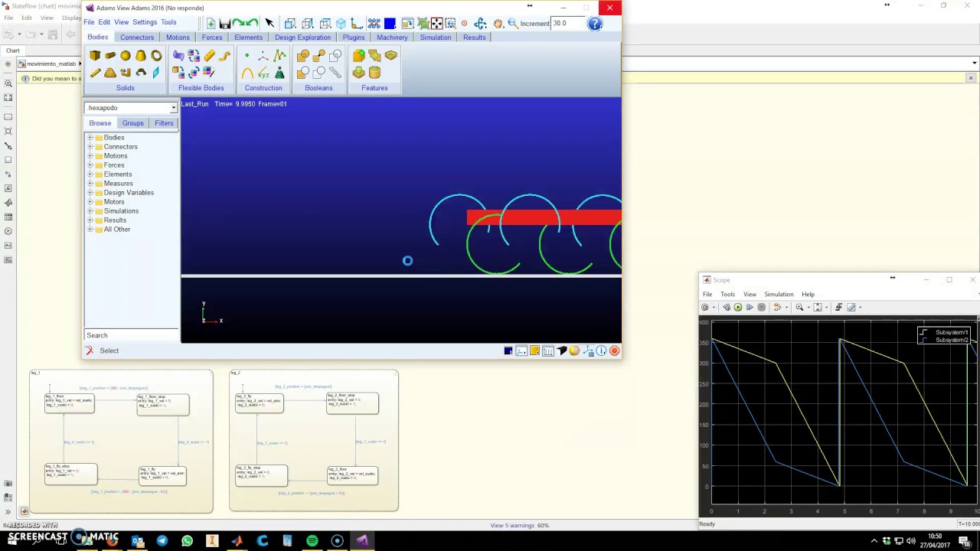Switch to Filters tab in model browser
980x551 pixels.
(x=164, y=123)
